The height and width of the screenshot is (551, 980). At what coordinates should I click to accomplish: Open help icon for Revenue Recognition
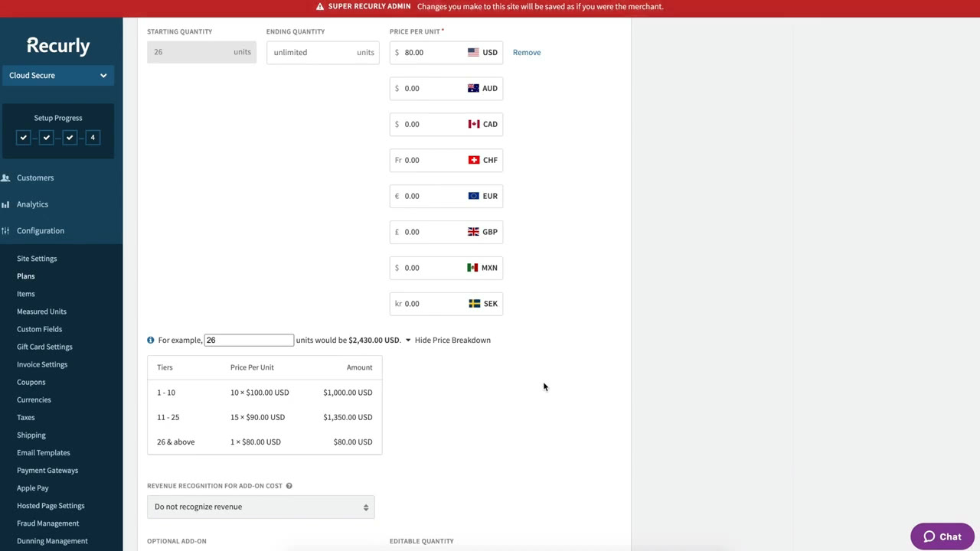coord(289,486)
